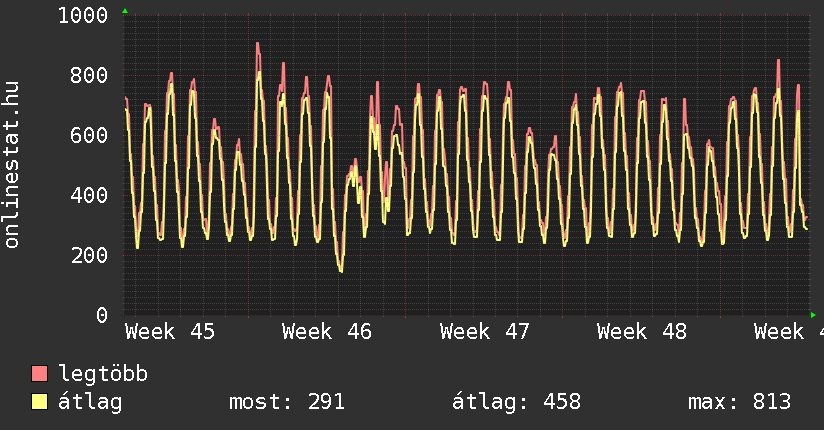Click the most: 291 statistic
The image size is (824, 430).
click(287, 402)
